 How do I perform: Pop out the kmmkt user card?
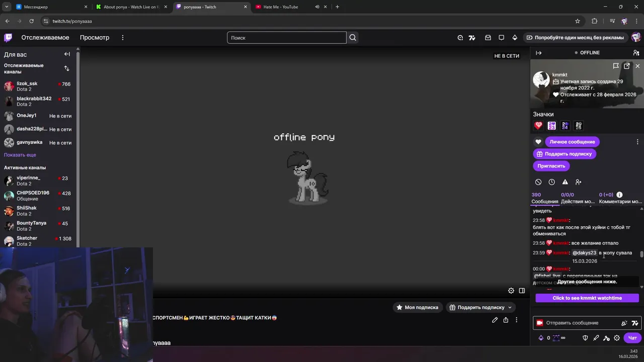[627, 66]
